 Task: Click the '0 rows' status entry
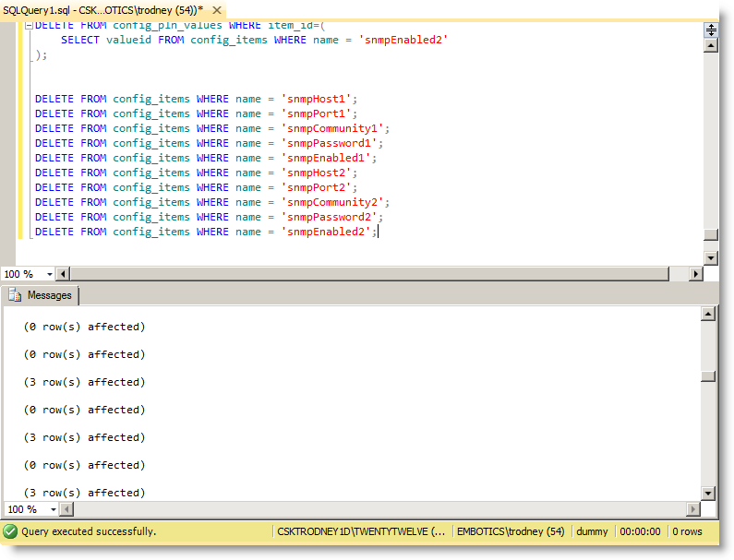687,531
